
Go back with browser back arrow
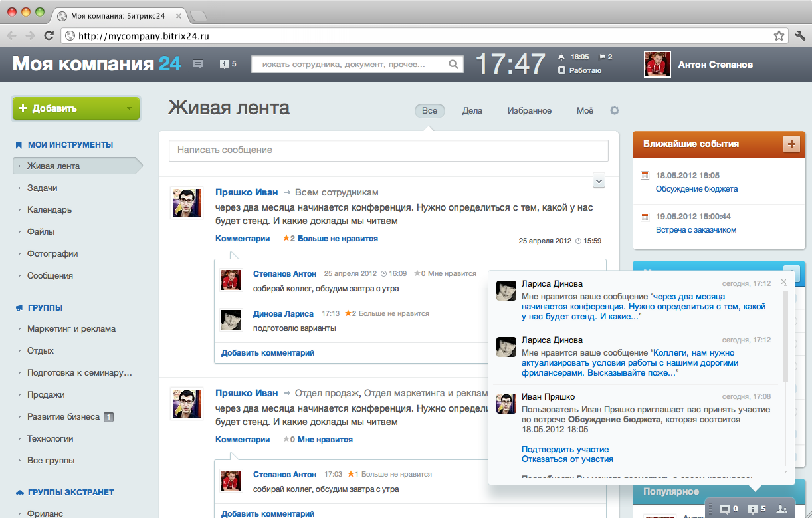coord(11,36)
